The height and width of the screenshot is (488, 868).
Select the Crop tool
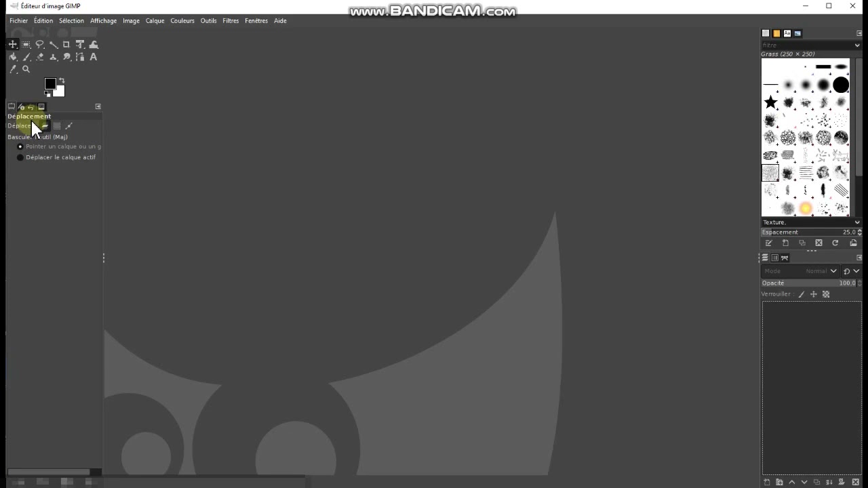click(66, 44)
